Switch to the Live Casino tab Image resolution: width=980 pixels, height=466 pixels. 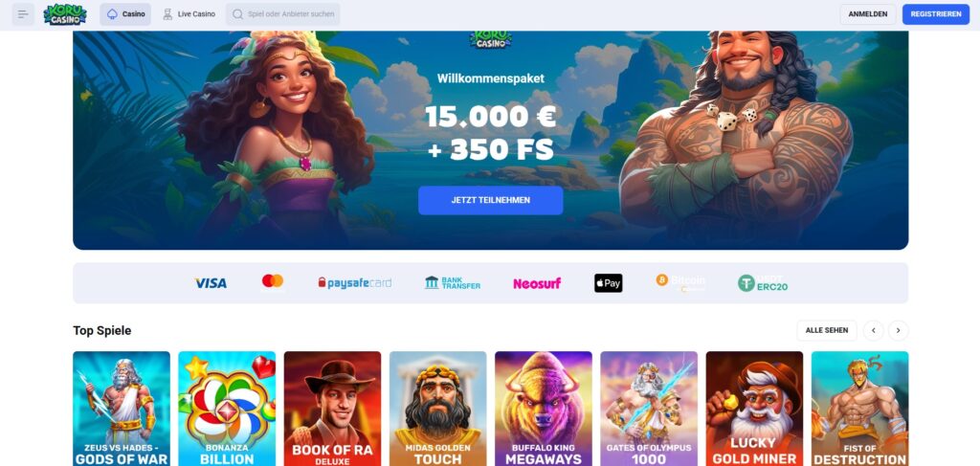tap(189, 14)
